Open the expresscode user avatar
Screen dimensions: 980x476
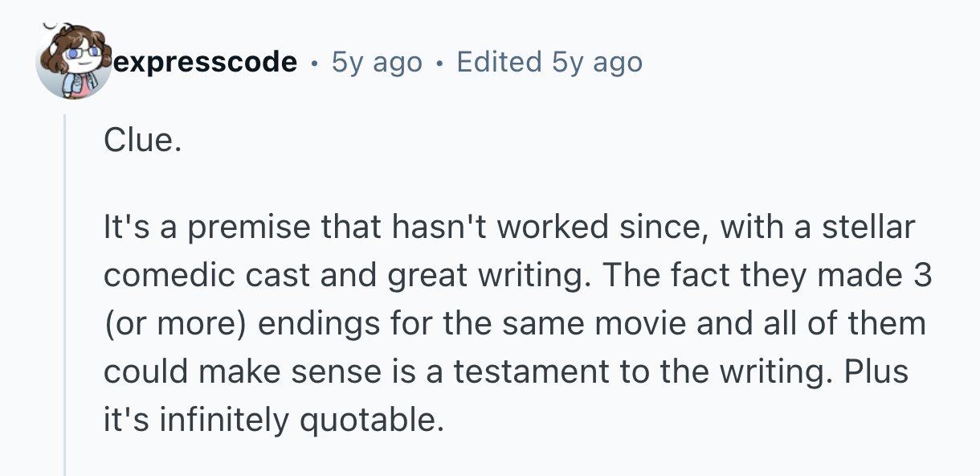coord(73,62)
